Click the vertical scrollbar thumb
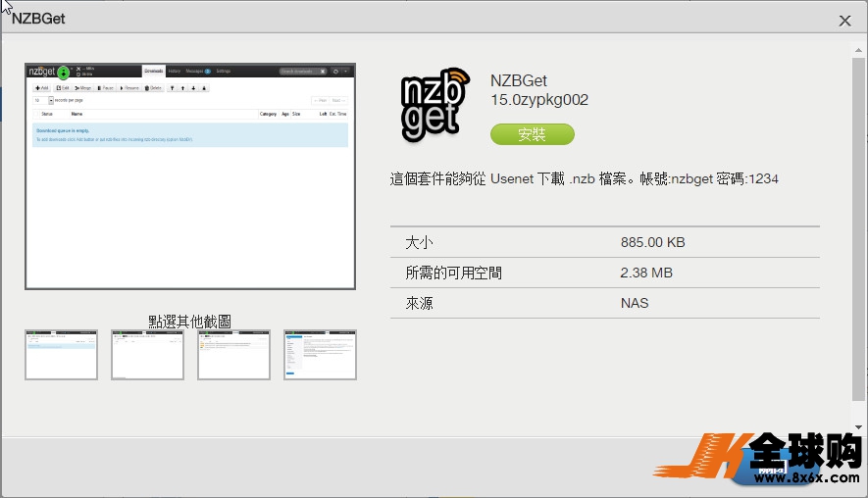The height and width of the screenshot is (498, 868). tap(858, 229)
